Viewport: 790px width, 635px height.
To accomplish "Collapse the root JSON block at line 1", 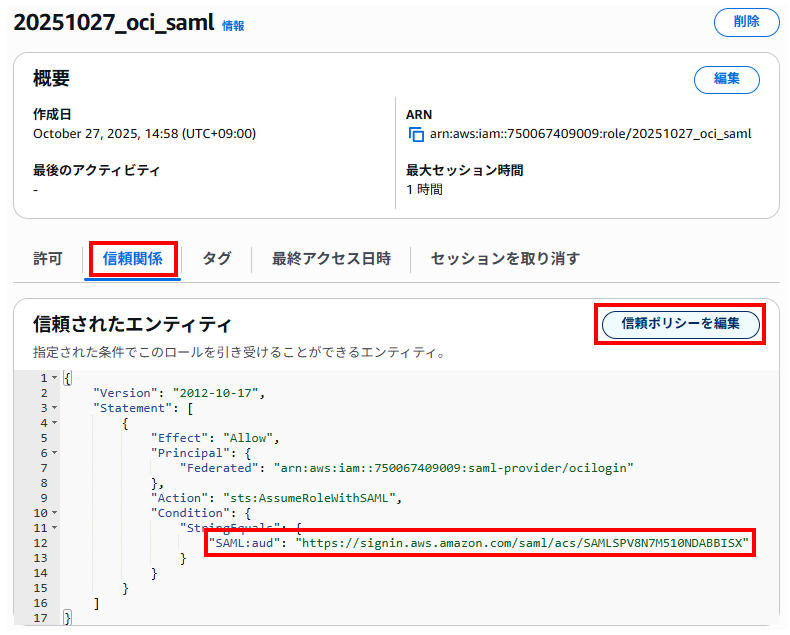I will point(54,378).
